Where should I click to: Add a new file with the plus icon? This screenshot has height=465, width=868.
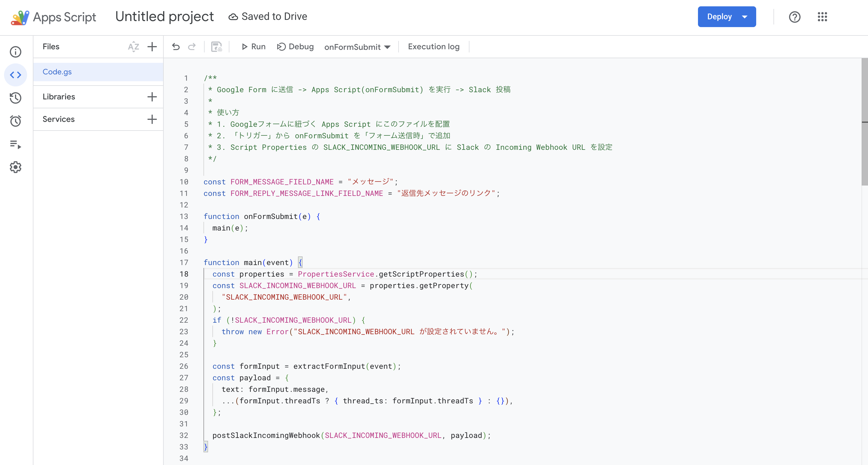tap(152, 47)
